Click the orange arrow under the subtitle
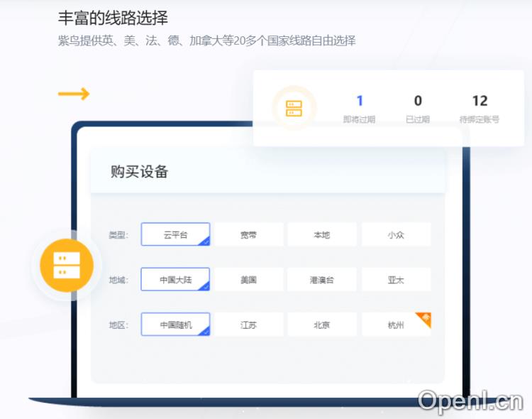 (74, 94)
